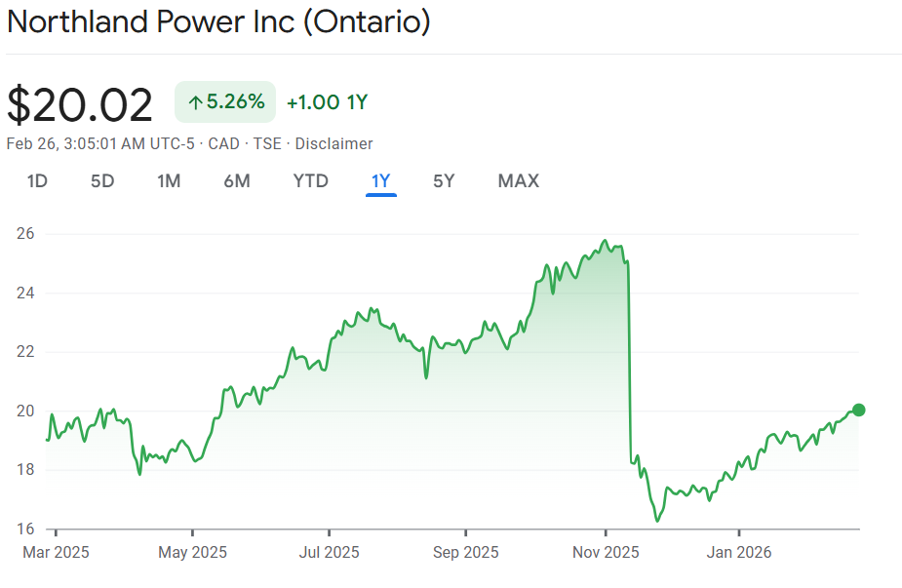Click the 5.26% change badge
902x588 pixels.
[225, 102]
